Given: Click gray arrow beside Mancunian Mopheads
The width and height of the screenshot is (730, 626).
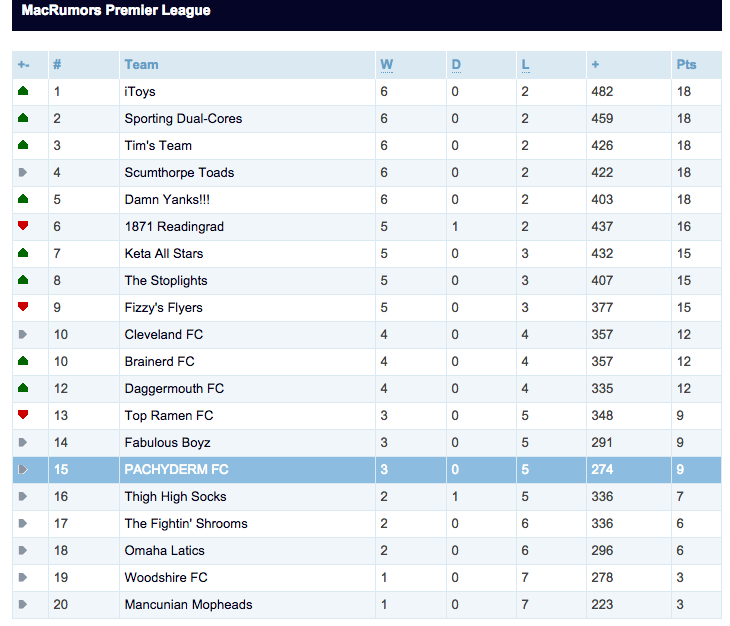Looking at the screenshot, I should [x=23, y=604].
